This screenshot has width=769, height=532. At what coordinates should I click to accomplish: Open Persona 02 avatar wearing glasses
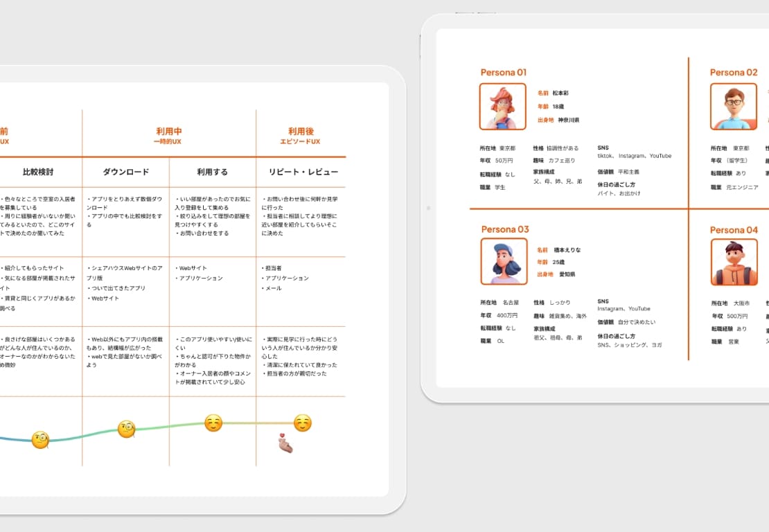point(733,107)
